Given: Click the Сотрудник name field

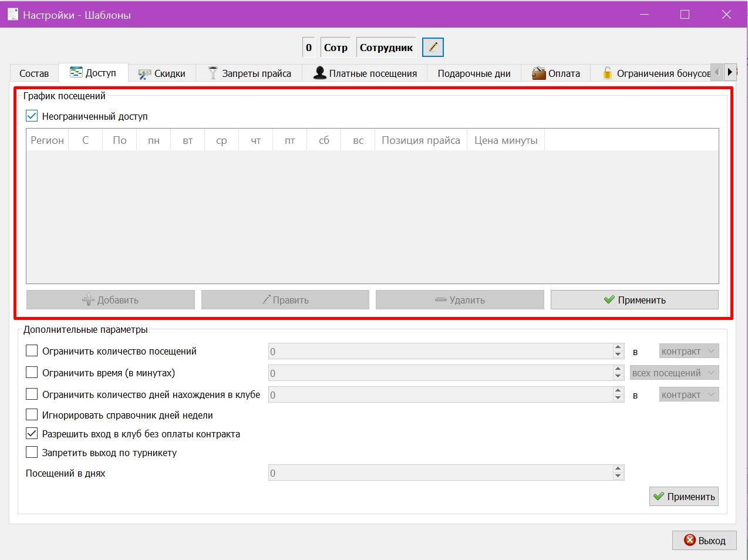Looking at the screenshot, I should (386, 48).
